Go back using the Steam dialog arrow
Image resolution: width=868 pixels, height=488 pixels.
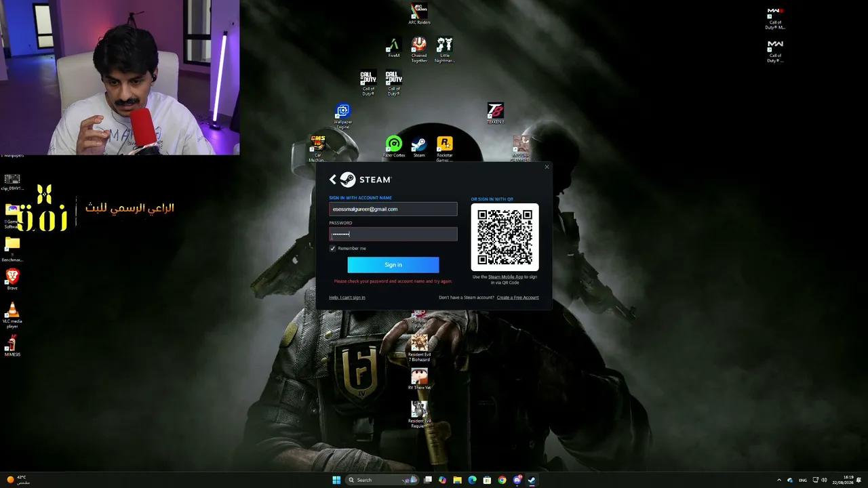tap(332, 180)
